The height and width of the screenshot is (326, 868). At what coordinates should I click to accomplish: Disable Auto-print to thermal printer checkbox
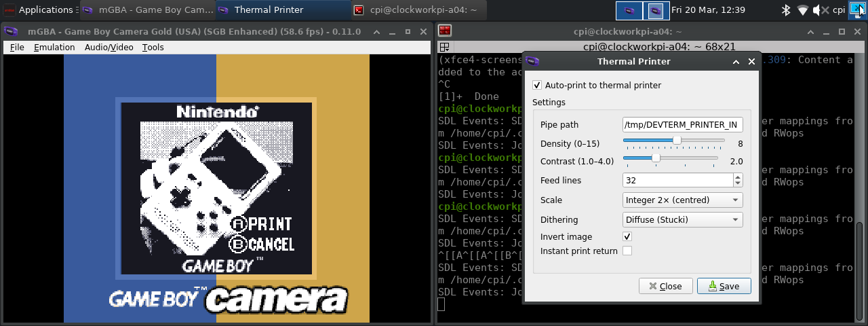[x=537, y=86]
